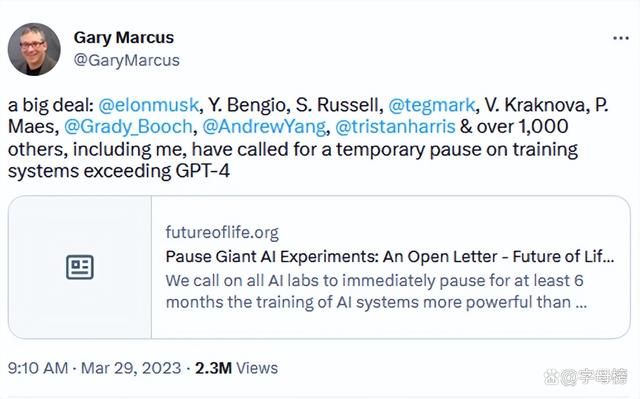This screenshot has width=640, height=399.
Task: View the 2.3M Views count
Action: [236, 368]
